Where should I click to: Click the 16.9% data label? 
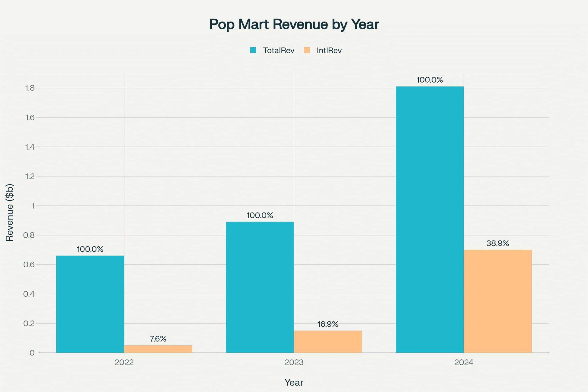coord(328,324)
